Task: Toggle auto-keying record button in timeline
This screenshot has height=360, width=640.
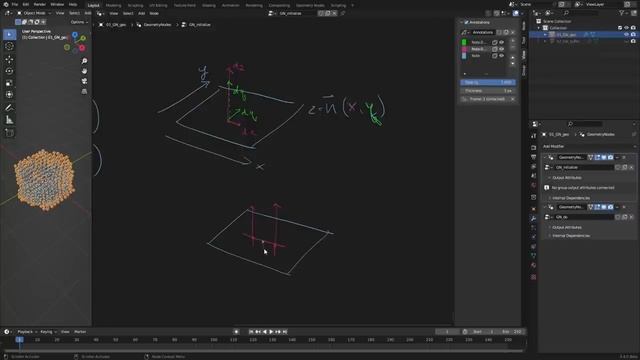Action: click(236, 332)
